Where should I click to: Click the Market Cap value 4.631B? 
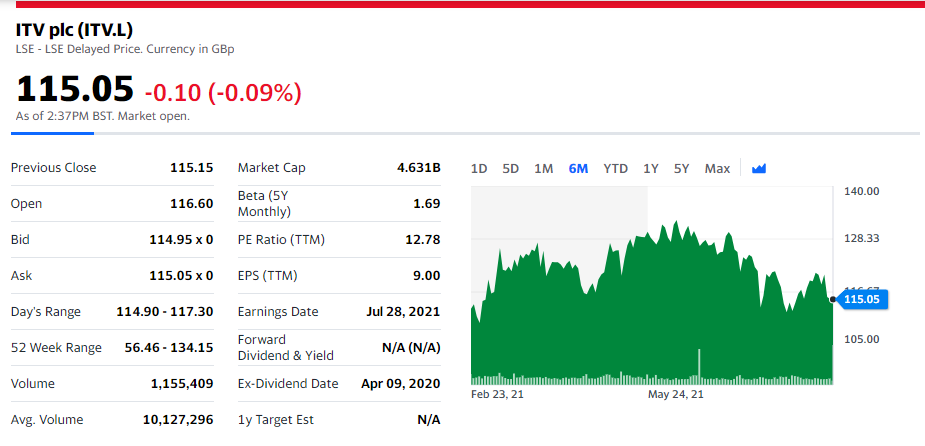(419, 168)
